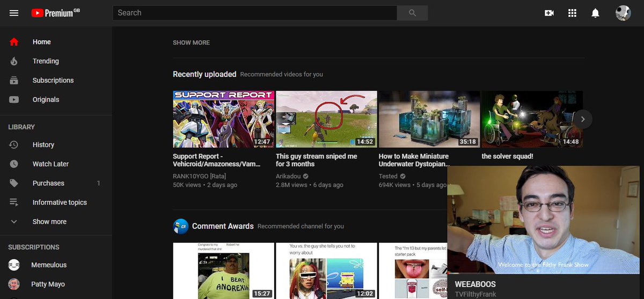Click the verified badge beside Tested
Viewport: 644px width, 299px height.
[402, 176]
